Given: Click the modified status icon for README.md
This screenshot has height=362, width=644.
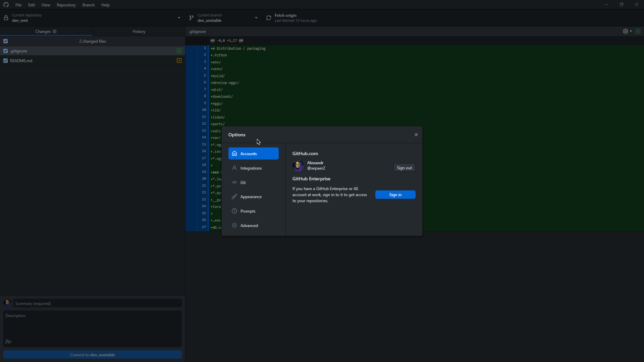Looking at the screenshot, I should tap(179, 60).
